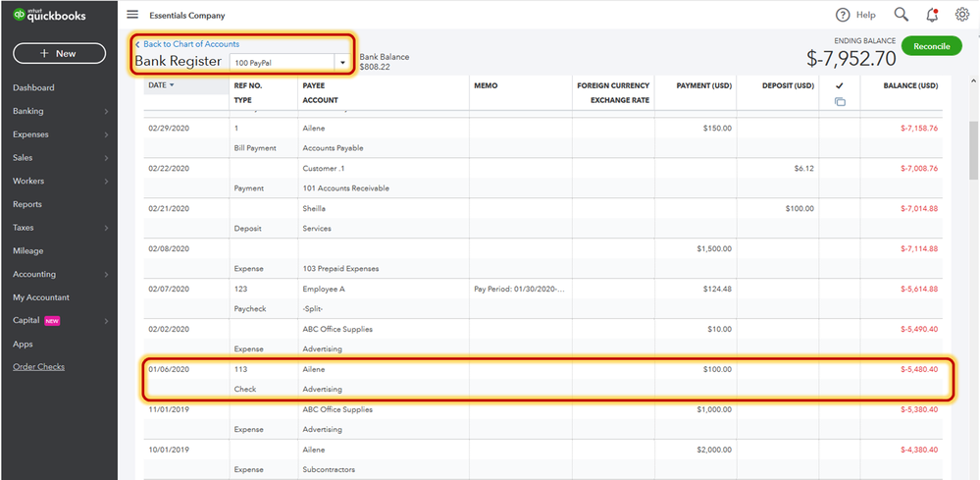The image size is (980, 480).
Task: Open Mileage in the sidebar
Action: pos(28,250)
